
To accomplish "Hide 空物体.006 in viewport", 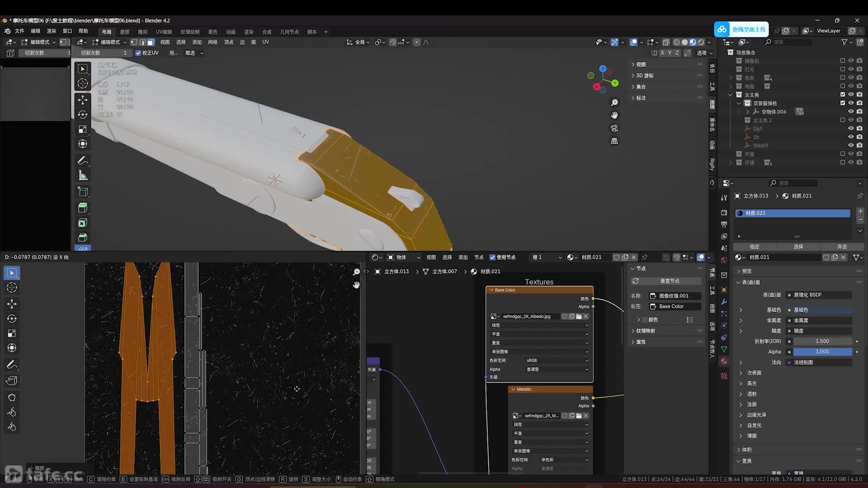I will [851, 112].
